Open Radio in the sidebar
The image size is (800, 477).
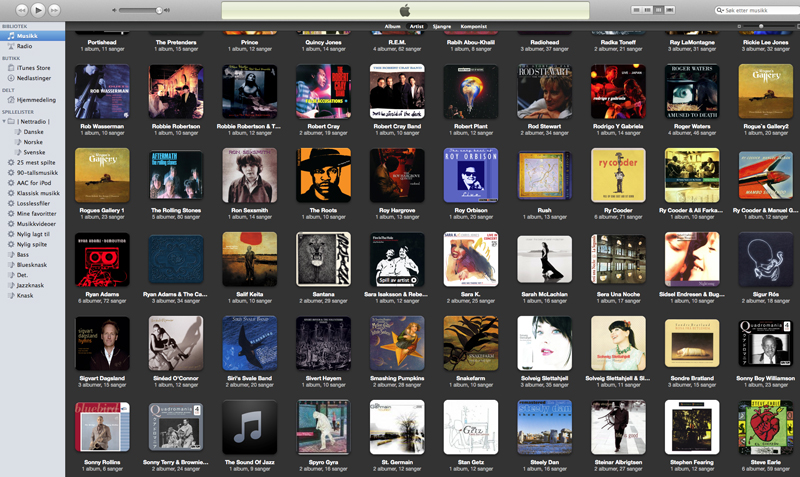click(32, 46)
